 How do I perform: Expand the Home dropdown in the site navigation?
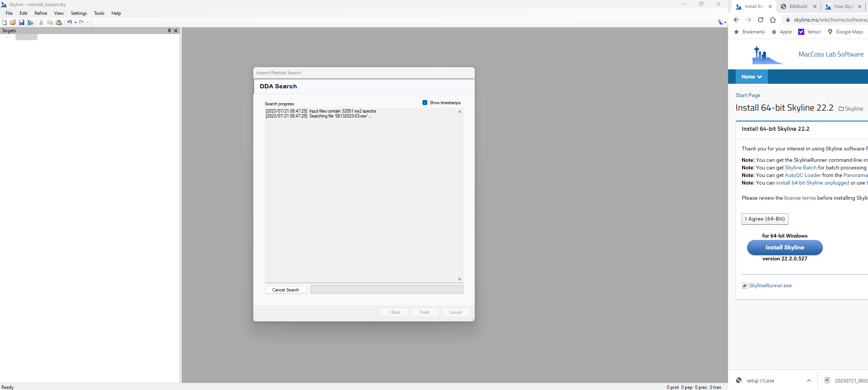(752, 77)
